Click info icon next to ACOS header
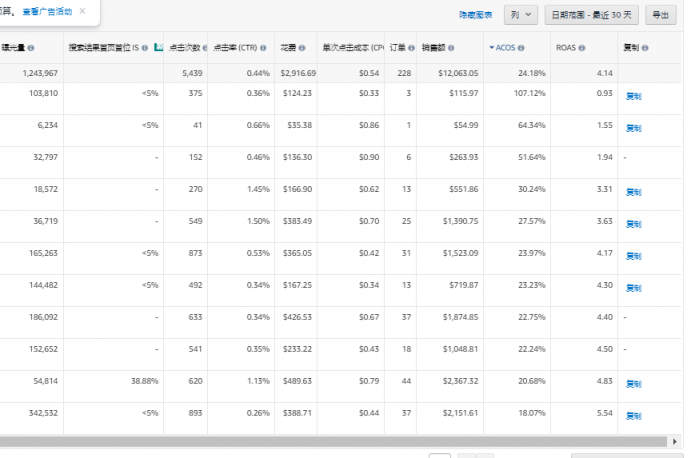695x458 pixels. pos(521,48)
